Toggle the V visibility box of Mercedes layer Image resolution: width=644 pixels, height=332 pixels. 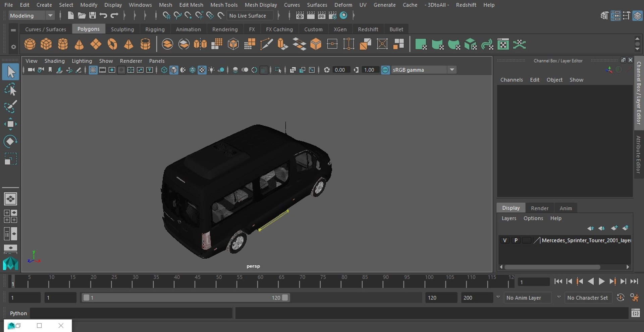(505, 240)
